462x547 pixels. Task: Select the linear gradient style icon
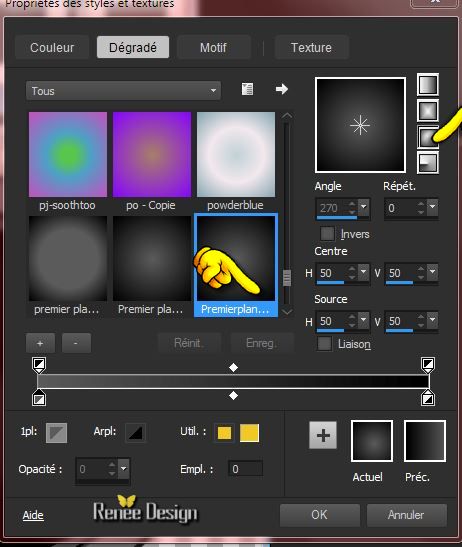tap(428, 85)
